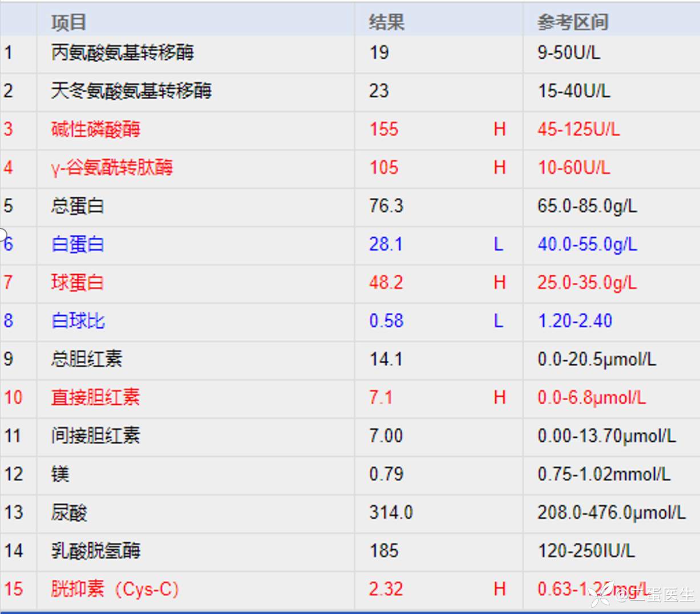The width and height of the screenshot is (700, 614).
Task: Click the H flag on 球蛋白 row
Action: click(x=499, y=282)
